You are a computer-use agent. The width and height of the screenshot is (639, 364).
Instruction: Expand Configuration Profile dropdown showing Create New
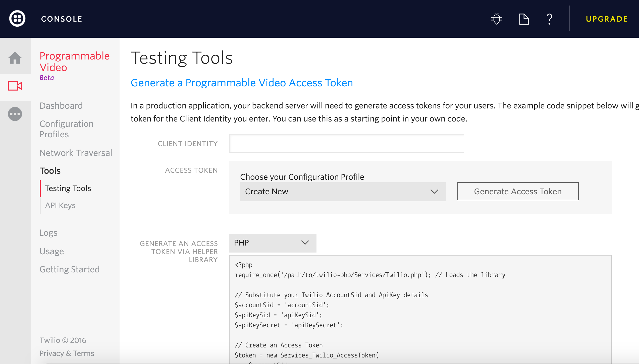(343, 192)
